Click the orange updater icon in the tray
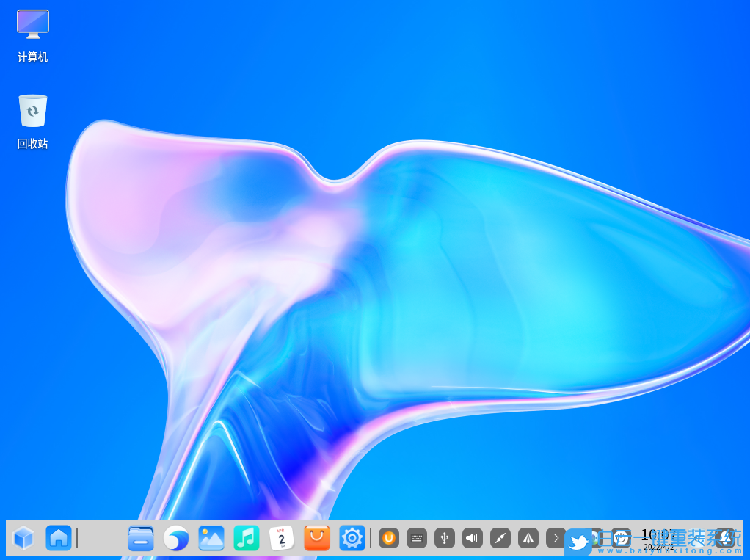 388,538
